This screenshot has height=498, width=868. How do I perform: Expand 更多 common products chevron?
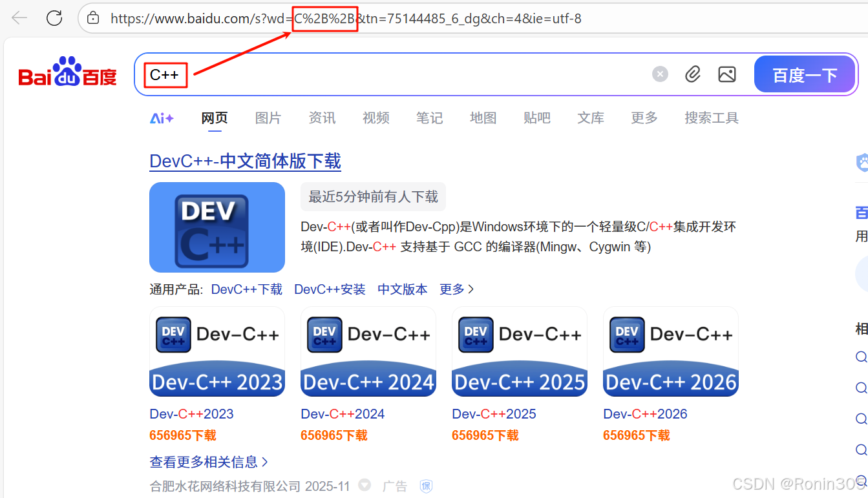457,289
